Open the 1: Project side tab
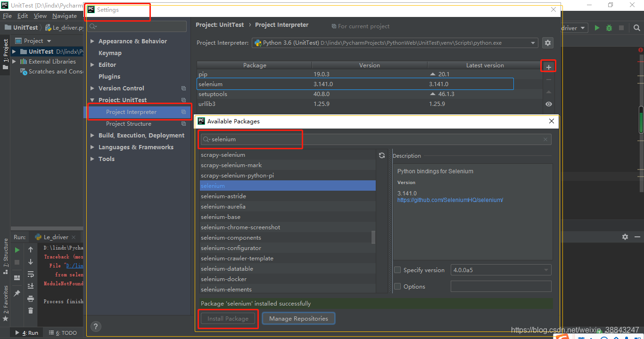The height and width of the screenshot is (339, 644). [6, 54]
